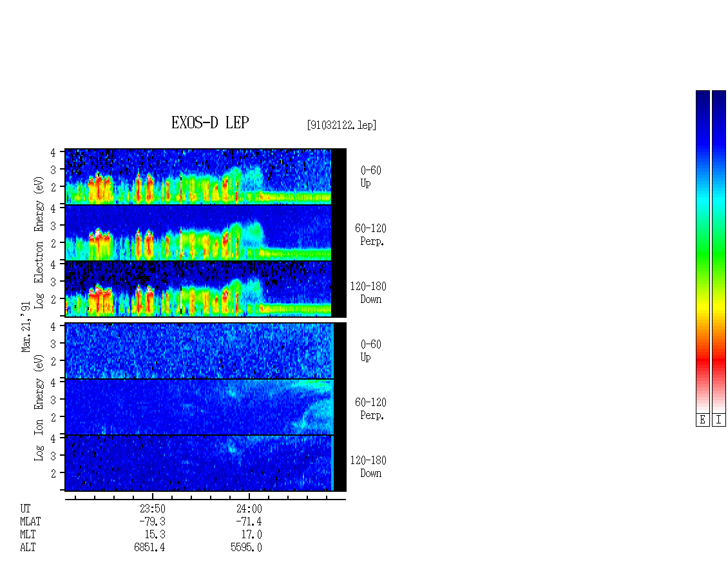Click the ion color scale bar above I
The height and width of the screenshot is (564, 728).
click(x=719, y=251)
